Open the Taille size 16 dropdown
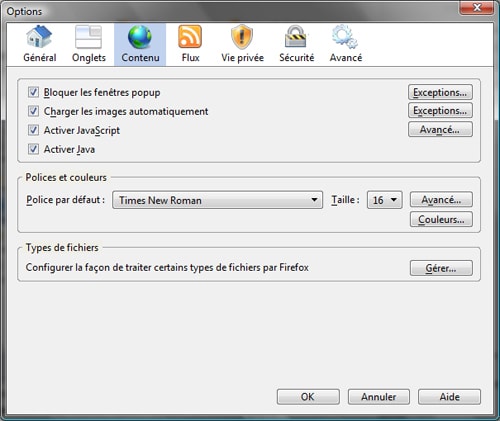This screenshot has height=421, width=500. coord(384,200)
